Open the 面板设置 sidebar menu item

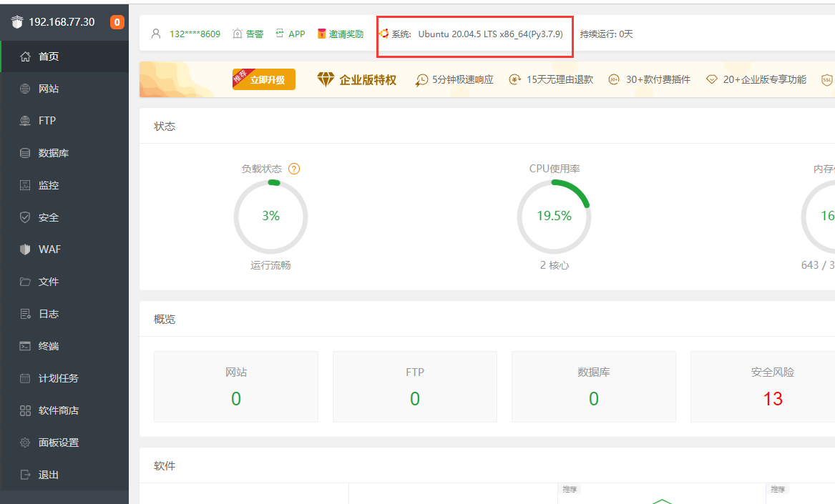point(64,443)
